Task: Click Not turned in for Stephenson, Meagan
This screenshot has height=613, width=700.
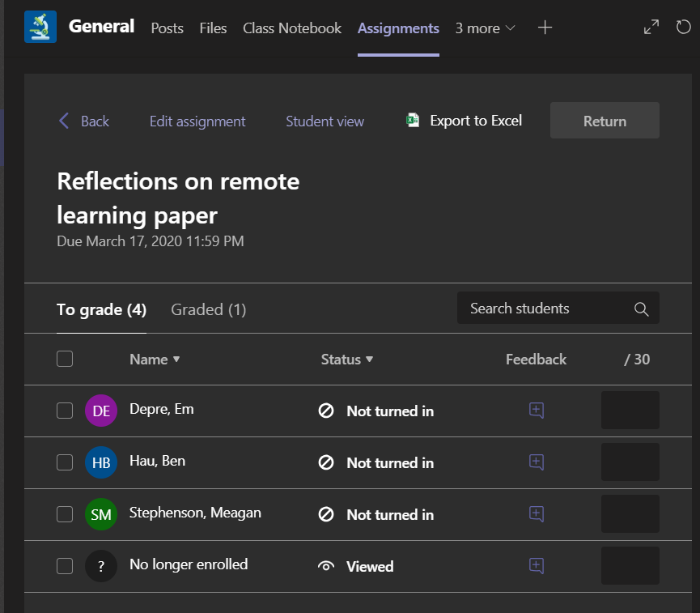Action: click(390, 515)
